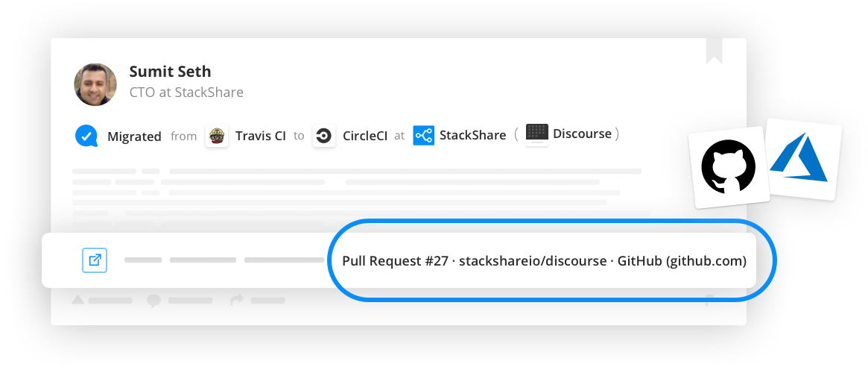The image size is (868, 370).
Task: Open Pull Request #27 GitHub link
Action: pyautogui.click(x=544, y=261)
